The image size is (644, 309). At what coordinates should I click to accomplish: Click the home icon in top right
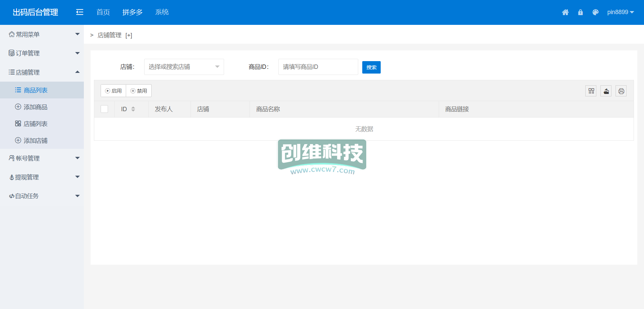point(565,12)
